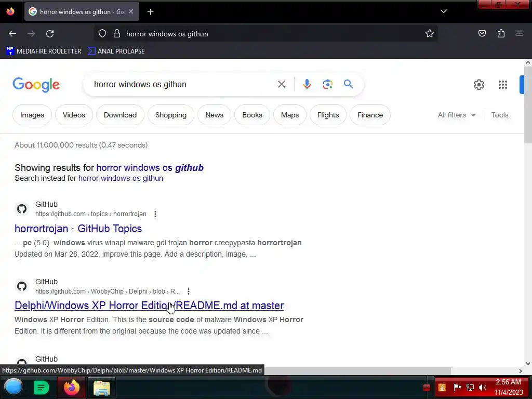
Task: Select the Shopping filter
Action: click(171, 115)
